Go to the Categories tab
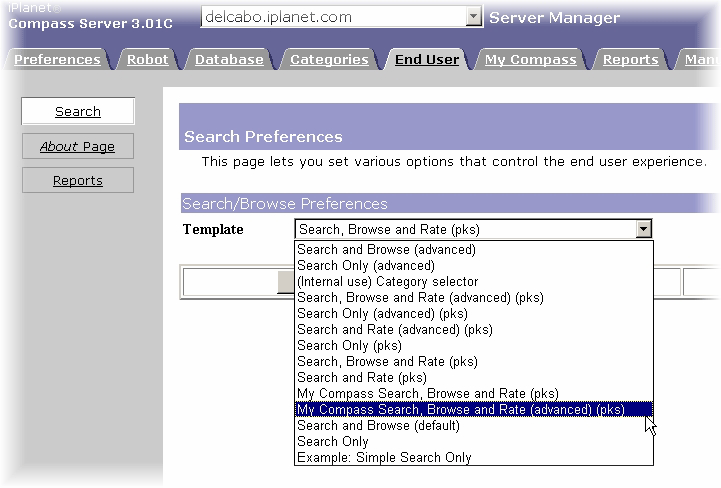721x488 pixels. [x=329, y=59]
